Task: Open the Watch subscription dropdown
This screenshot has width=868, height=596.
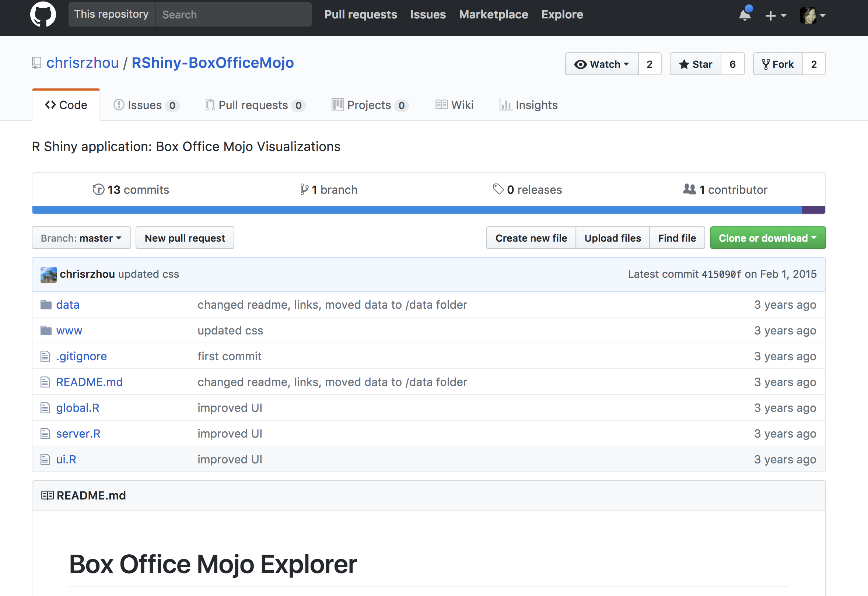Action: click(602, 64)
